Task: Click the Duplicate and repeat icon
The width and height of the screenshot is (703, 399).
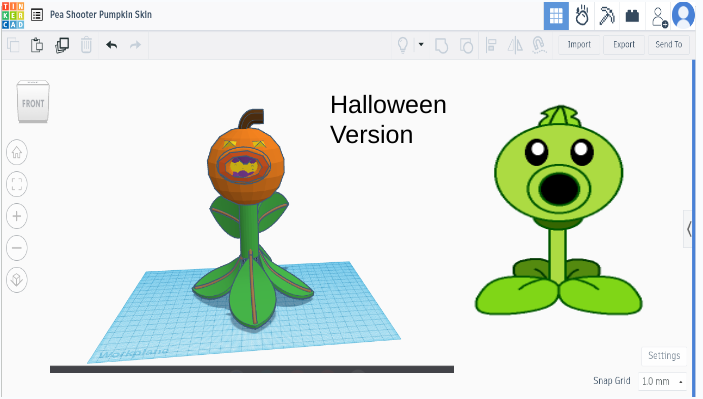Action: pos(62,45)
